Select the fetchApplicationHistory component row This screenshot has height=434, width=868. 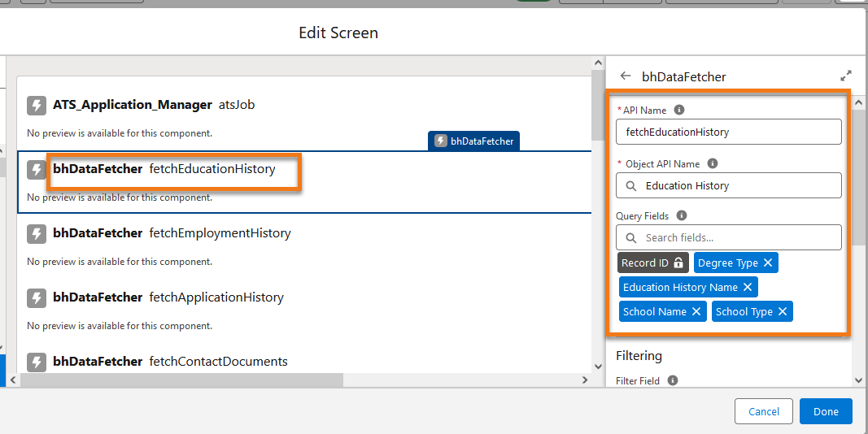coord(304,310)
